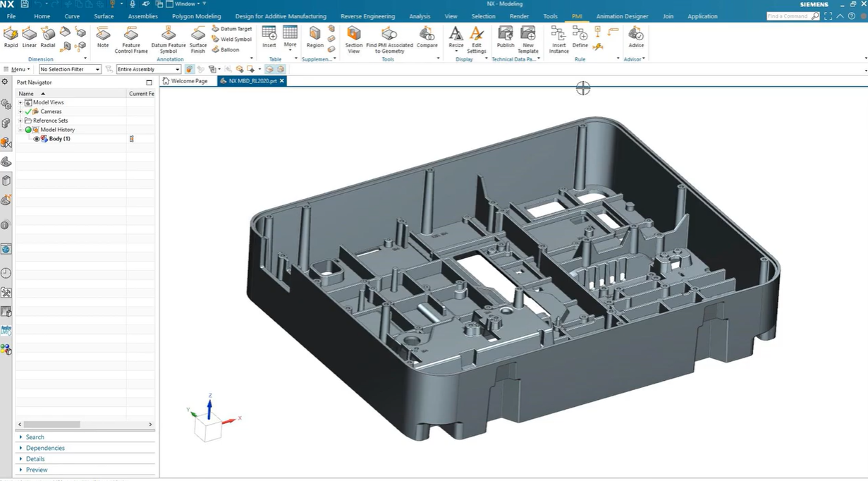Viewport: 868px width, 481px height.
Task: Sort by the Name column header
Action: [x=71, y=93]
